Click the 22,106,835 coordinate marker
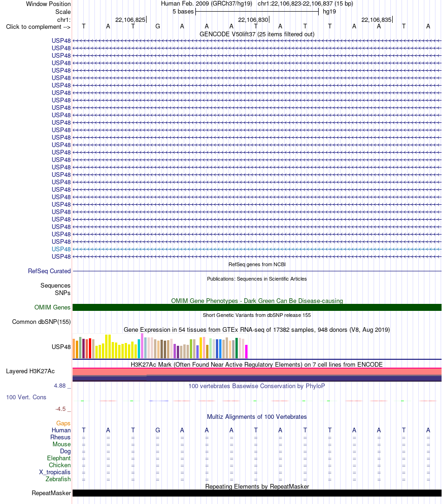 point(376,20)
